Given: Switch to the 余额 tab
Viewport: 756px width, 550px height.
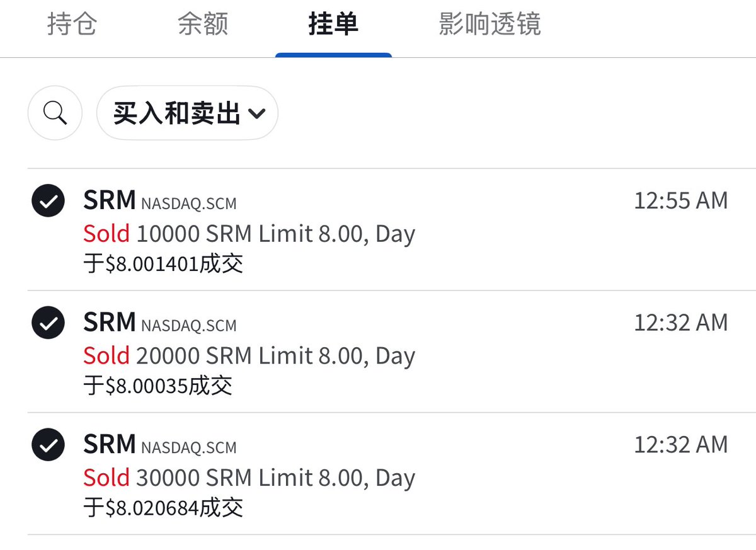Looking at the screenshot, I should click(203, 25).
